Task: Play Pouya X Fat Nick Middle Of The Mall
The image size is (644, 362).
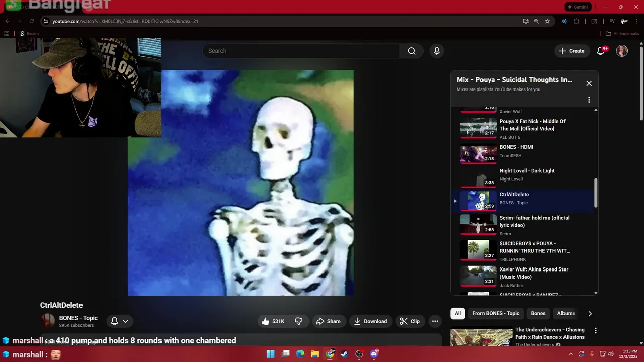Action: click(523, 129)
